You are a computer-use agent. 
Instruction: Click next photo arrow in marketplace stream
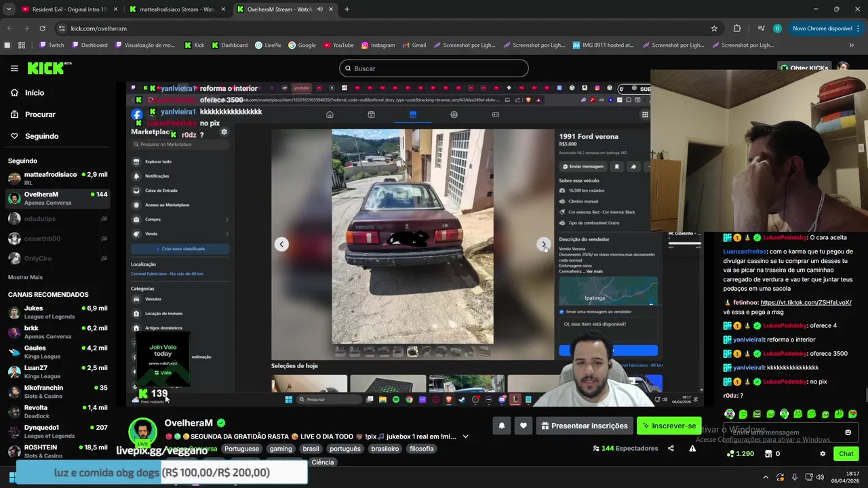coord(544,244)
